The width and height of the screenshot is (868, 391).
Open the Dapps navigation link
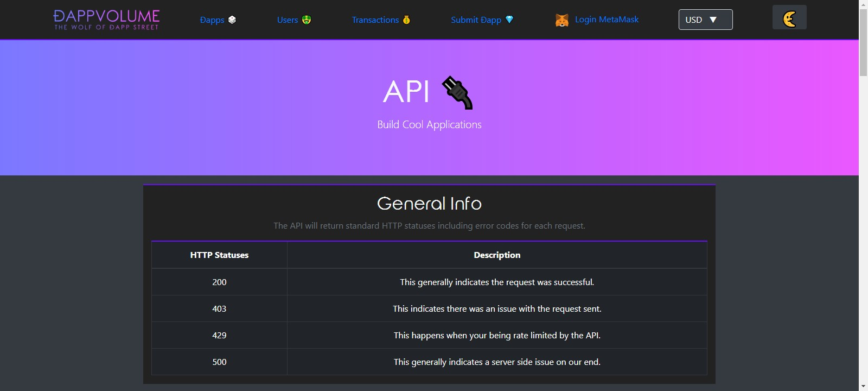pos(212,20)
